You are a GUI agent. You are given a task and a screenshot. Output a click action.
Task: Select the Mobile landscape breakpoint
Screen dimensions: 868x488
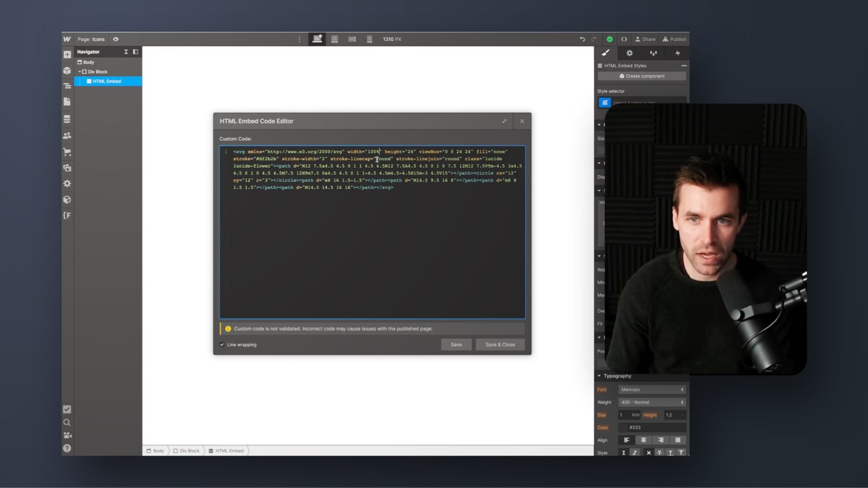352,39
